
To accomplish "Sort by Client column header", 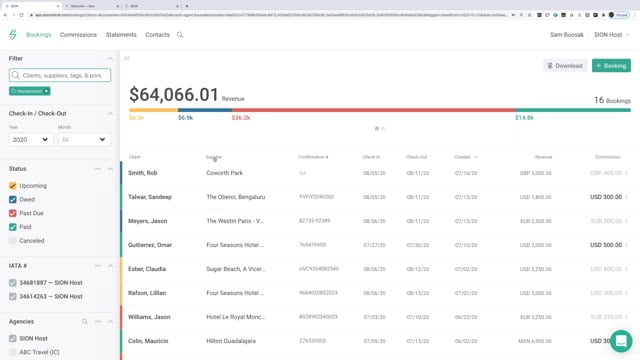I will [135, 157].
